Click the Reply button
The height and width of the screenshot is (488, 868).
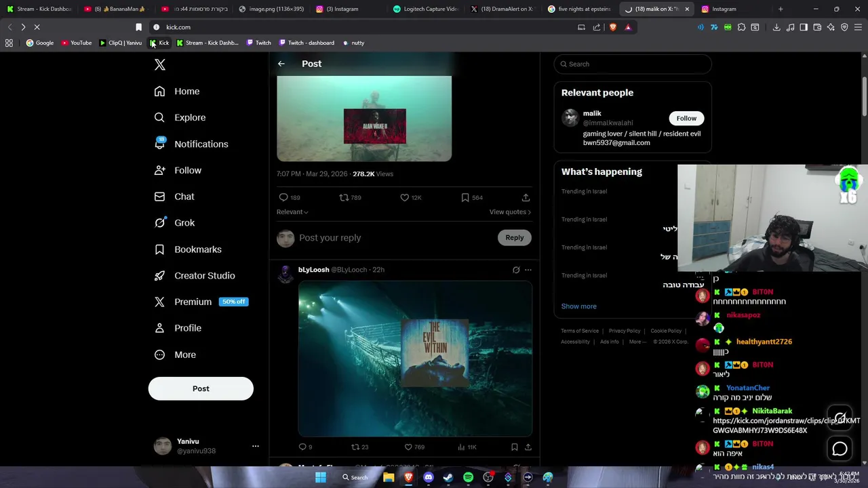515,238
